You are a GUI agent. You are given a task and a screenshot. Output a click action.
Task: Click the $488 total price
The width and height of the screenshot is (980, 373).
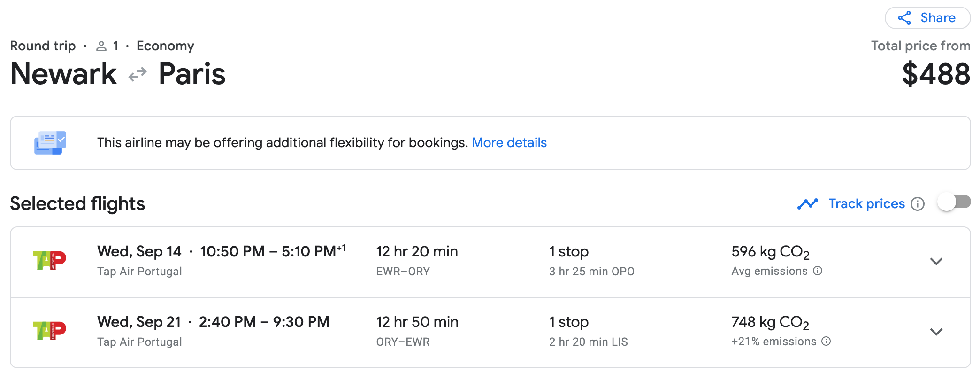(x=936, y=74)
